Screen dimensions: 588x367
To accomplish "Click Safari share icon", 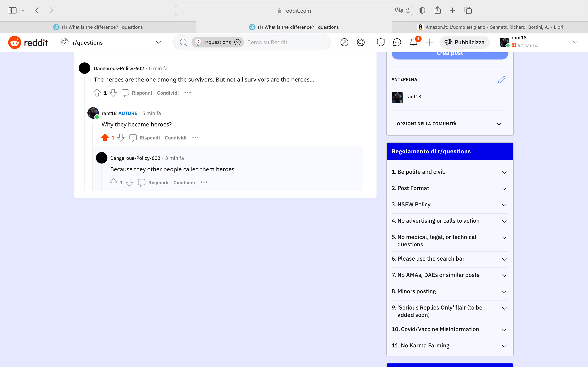I will pos(437,10).
